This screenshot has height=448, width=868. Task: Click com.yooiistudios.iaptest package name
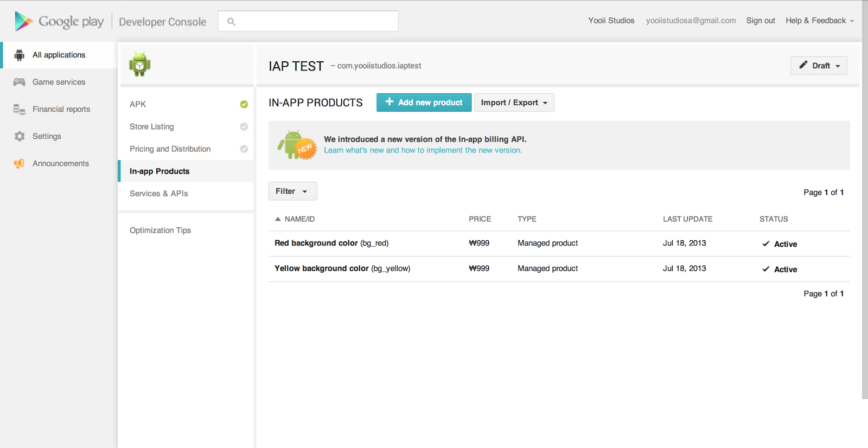coord(379,66)
